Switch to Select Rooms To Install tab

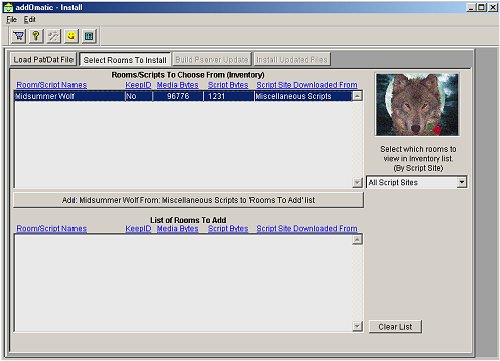(125, 60)
